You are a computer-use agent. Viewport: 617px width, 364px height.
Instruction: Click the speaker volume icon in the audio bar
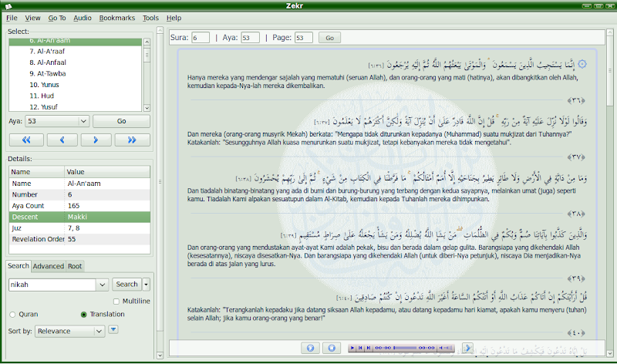click(x=441, y=348)
